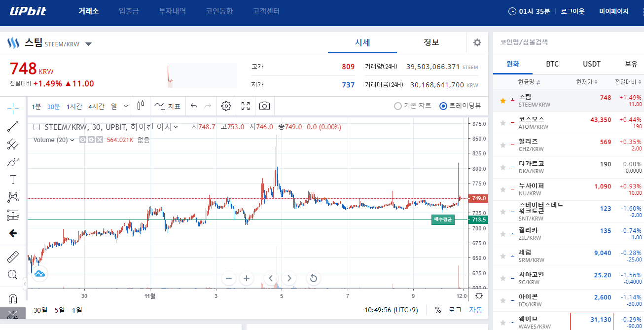Sort coin list by 한글명
The width and height of the screenshot is (644, 330).
(x=529, y=82)
